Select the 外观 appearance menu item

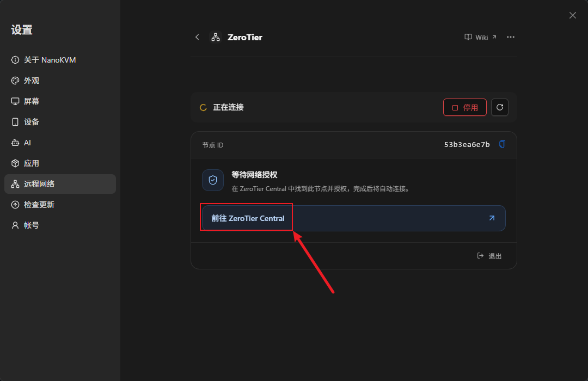[60, 81]
